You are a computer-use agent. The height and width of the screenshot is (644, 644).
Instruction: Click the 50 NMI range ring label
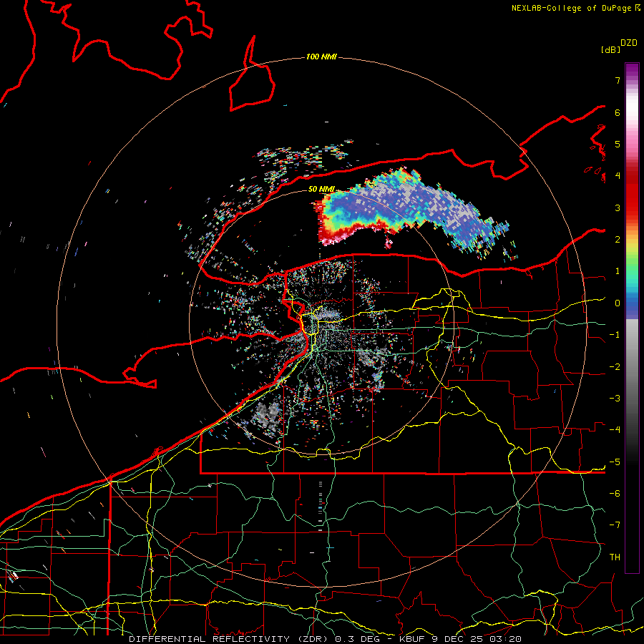point(321,189)
